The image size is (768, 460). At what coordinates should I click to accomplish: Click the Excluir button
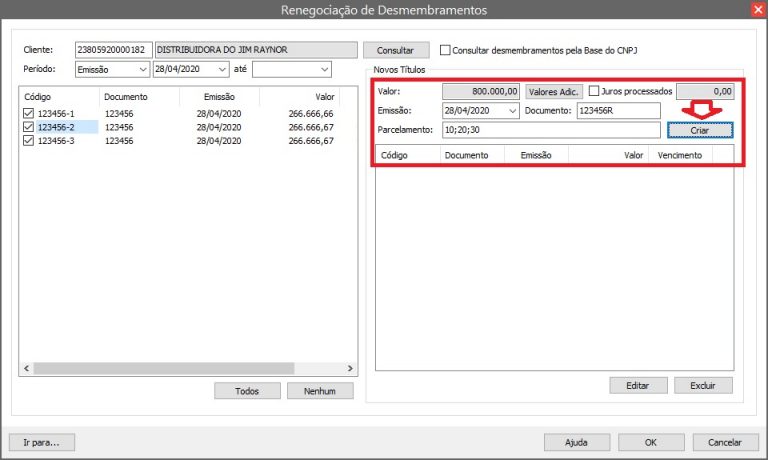(x=703, y=386)
